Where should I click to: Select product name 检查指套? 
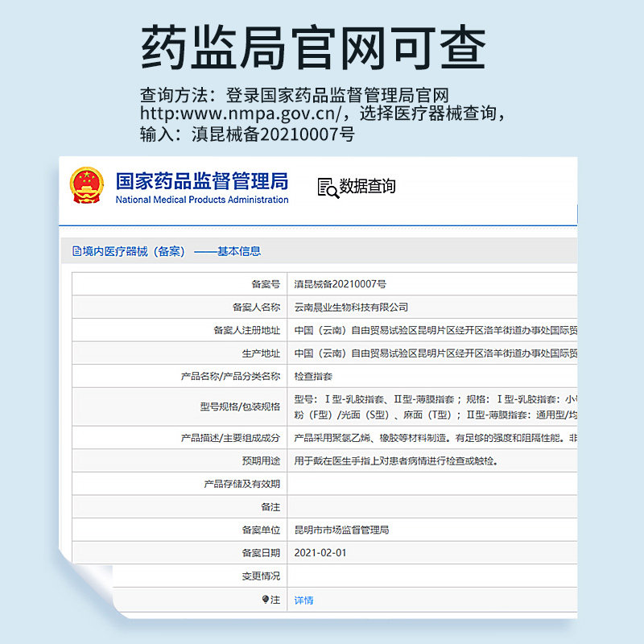313,376
